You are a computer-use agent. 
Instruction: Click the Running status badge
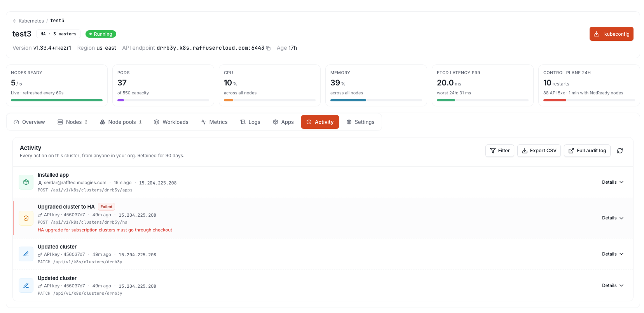(101, 34)
